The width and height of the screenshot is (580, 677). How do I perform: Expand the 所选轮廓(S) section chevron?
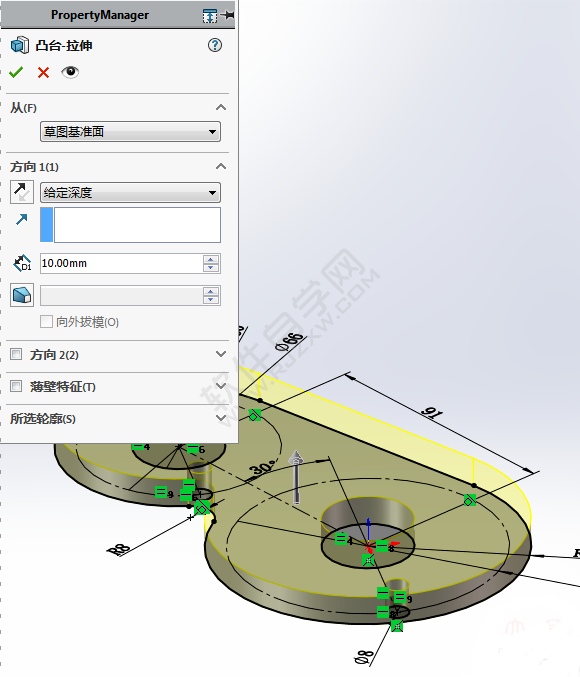tap(221, 418)
